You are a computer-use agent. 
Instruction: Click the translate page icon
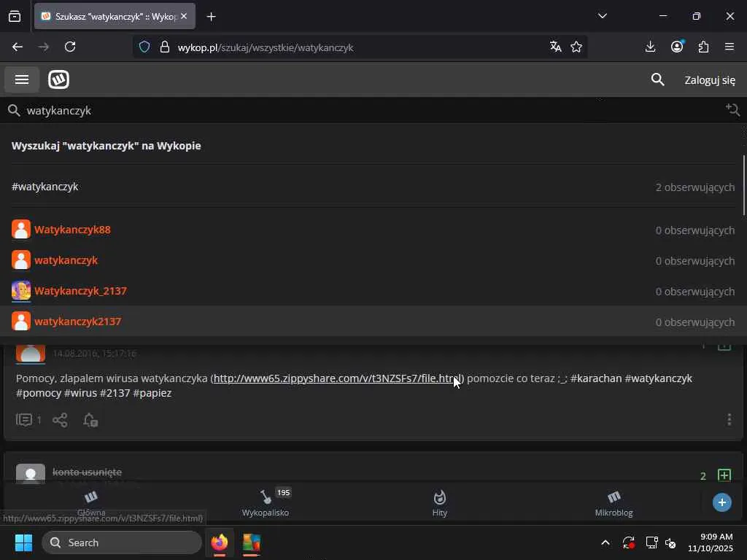pyautogui.click(x=555, y=47)
